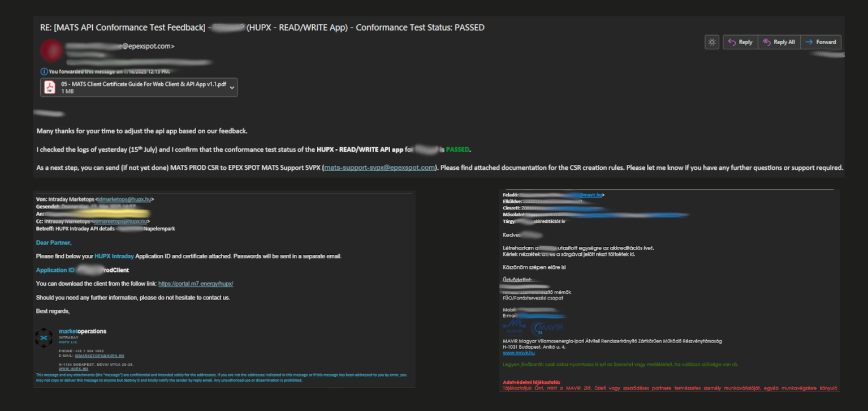Click the green PASSED status word
Image resolution: width=868 pixels, height=411 pixels.
tap(458, 149)
